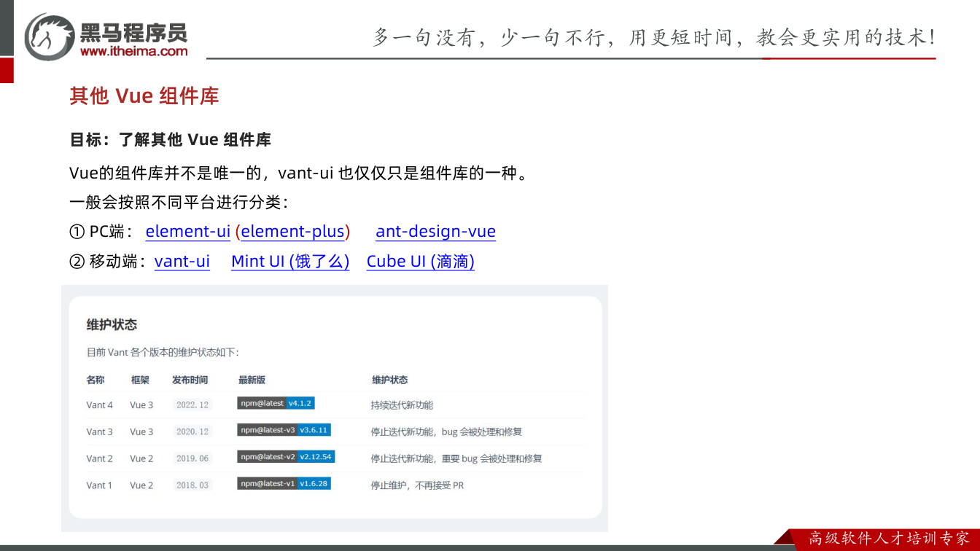Click the 其他 Vue 组件库 slide title
The height and width of the screenshot is (551, 980).
(144, 96)
